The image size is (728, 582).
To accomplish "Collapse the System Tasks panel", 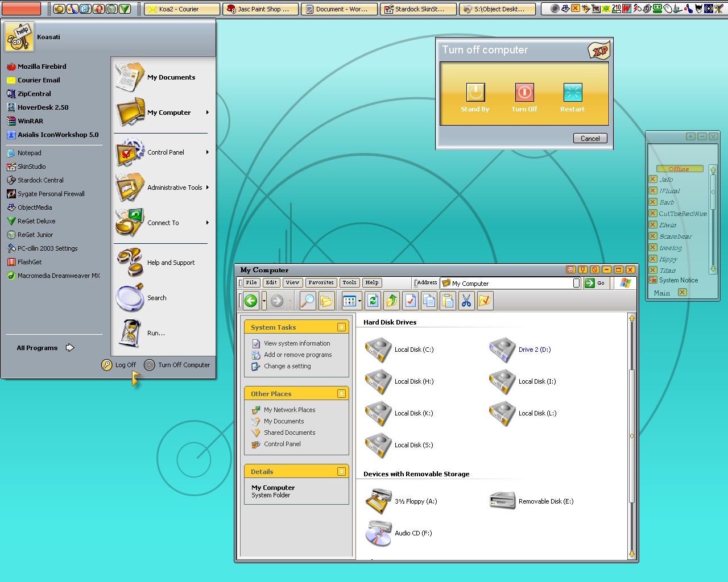I will tap(341, 327).
